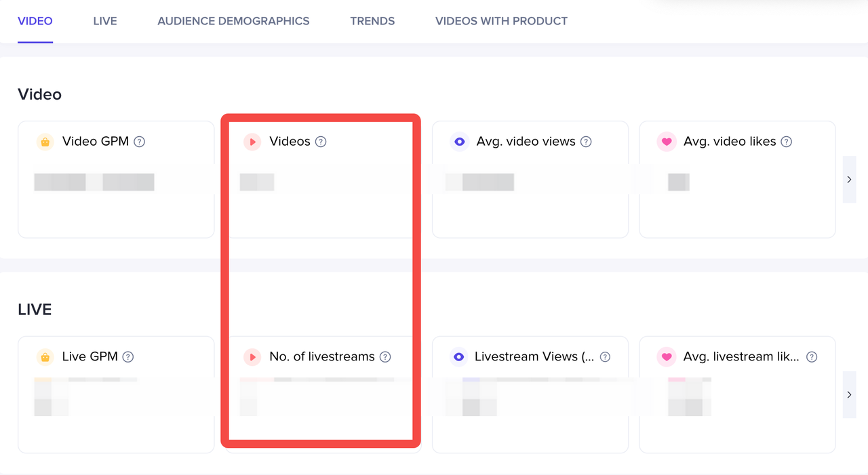Image resolution: width=868 pixels, height=475 pixels.
Task: Show more Video metrics with the right arrow
Action: 849,180
